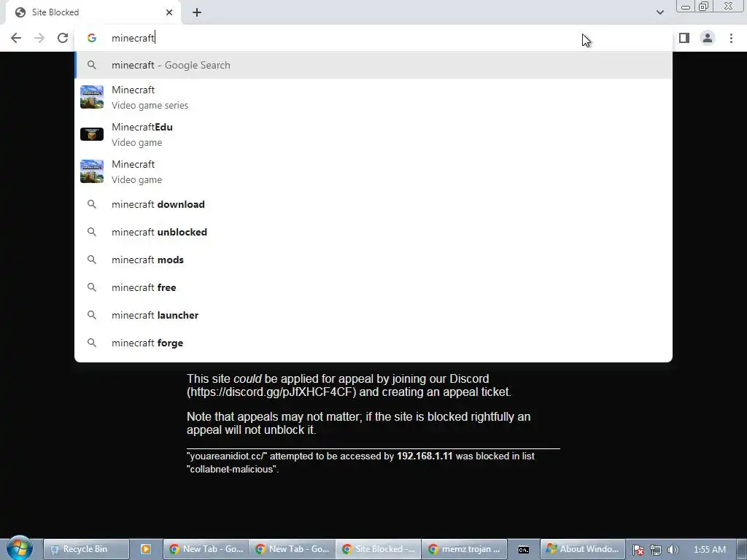Select the Site Blocked tab
The image size is (747, 560).
(93, 12)
